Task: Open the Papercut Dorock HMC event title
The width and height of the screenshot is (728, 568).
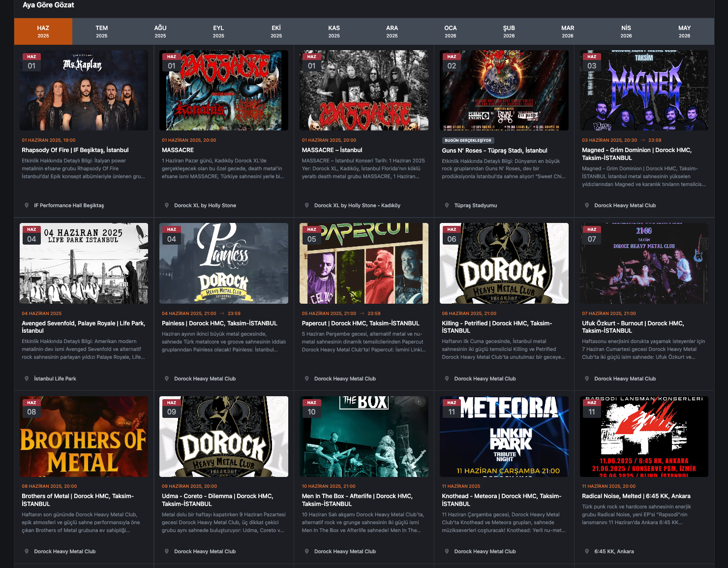Action: [x=361, y=323]
